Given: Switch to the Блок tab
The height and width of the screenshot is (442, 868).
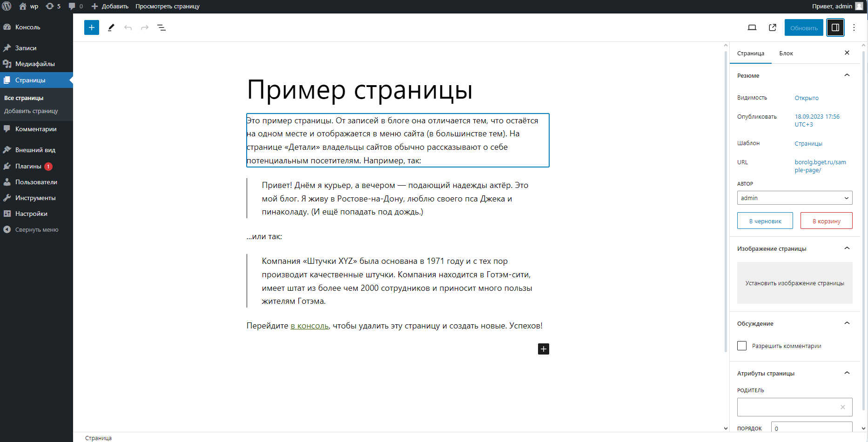Looking at the screenshot, I should point(786,54).
